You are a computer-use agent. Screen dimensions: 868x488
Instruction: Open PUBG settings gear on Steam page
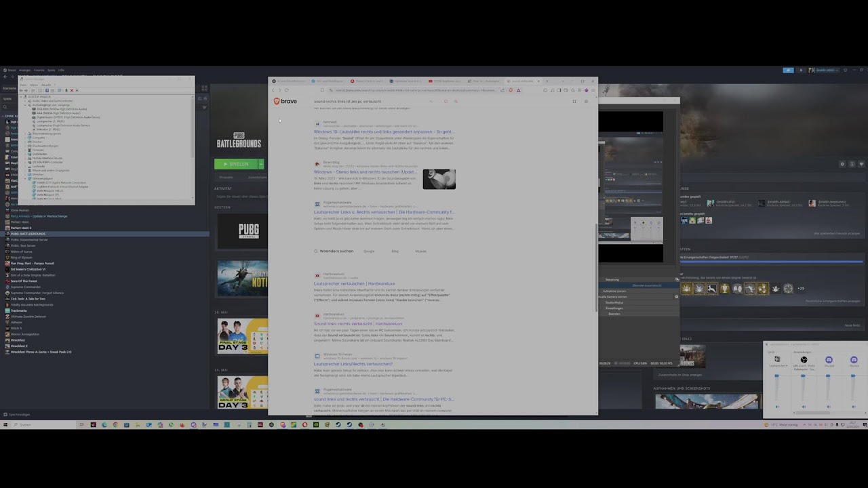842,164
